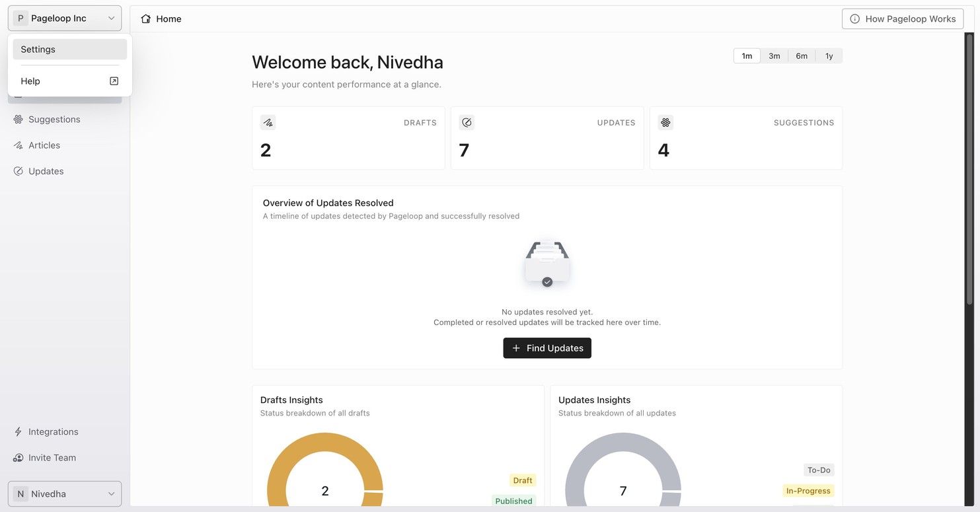The height and width of the screenshot is (512, 980).
Task: Select the 1y time range
Action: click(x=829, y=56)
